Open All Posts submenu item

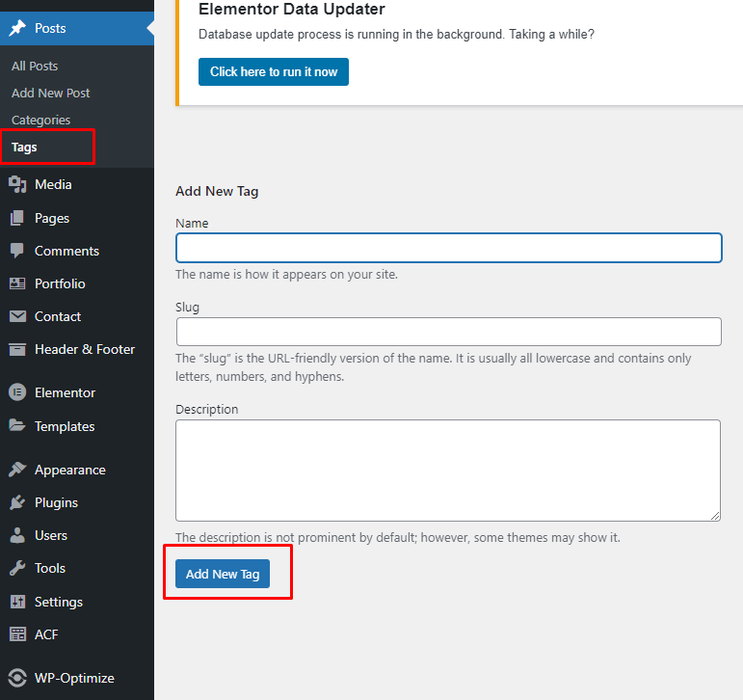pyautogui.click(x=35, y=66)
